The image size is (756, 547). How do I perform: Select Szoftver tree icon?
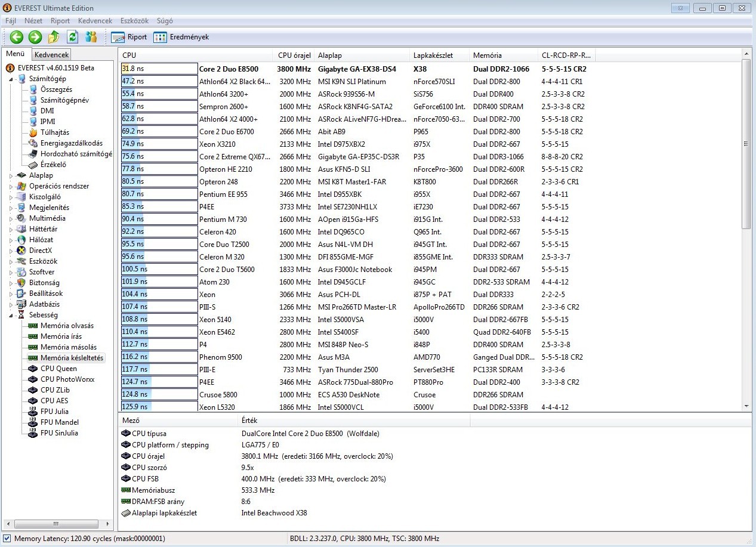[22, 272]
